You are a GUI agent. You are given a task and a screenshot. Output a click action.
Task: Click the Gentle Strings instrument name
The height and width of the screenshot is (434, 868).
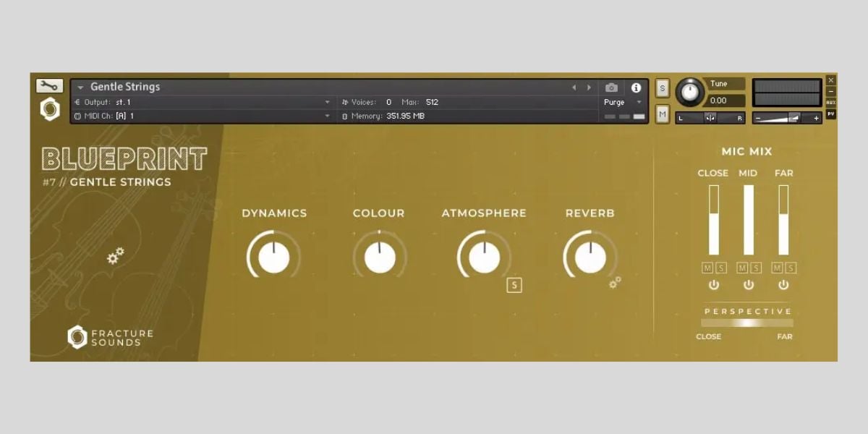125,87
